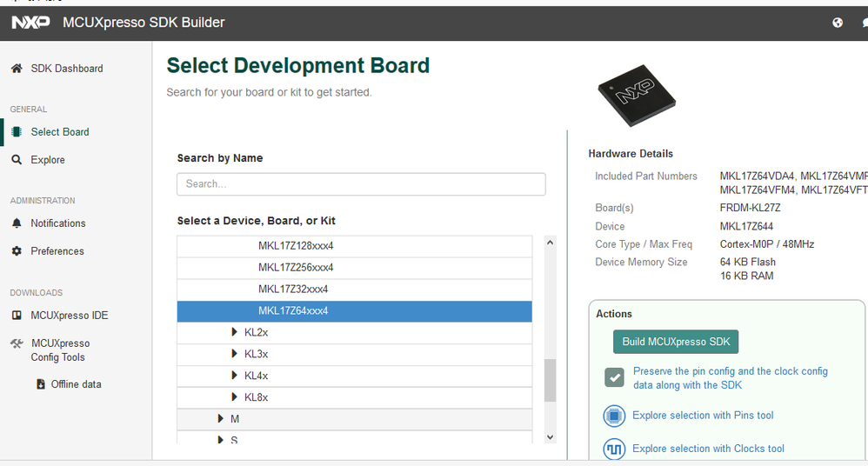Viewport: 868px width, 466px height.
Task: Click the NXP chip thumbnail image
Action: click(x=637, y=95)
